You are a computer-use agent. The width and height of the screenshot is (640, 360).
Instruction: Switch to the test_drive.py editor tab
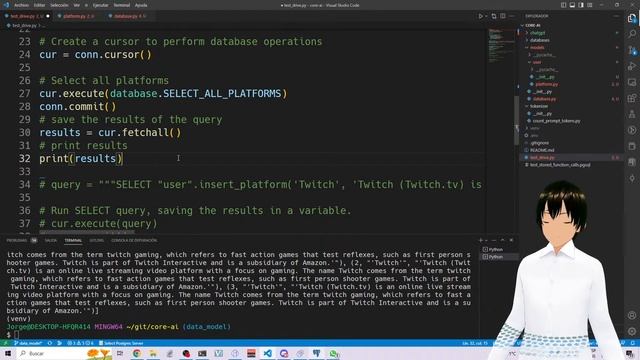(26, 16)
